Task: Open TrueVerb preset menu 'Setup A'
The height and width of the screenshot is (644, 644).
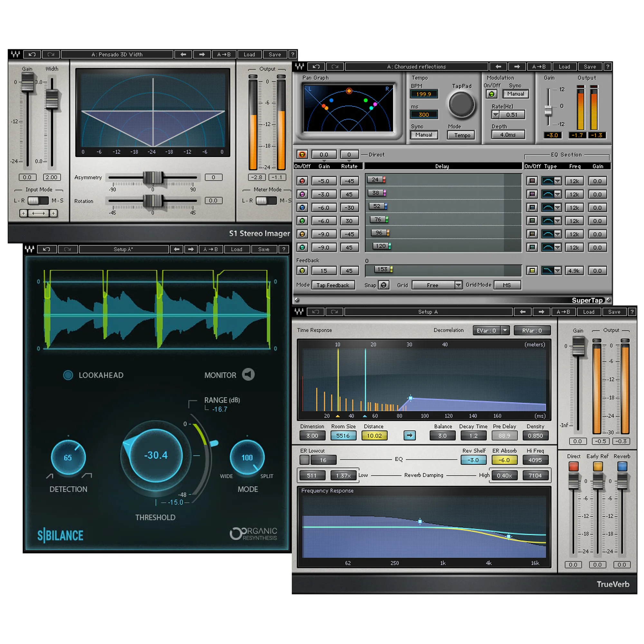Action: coord(428,312)
